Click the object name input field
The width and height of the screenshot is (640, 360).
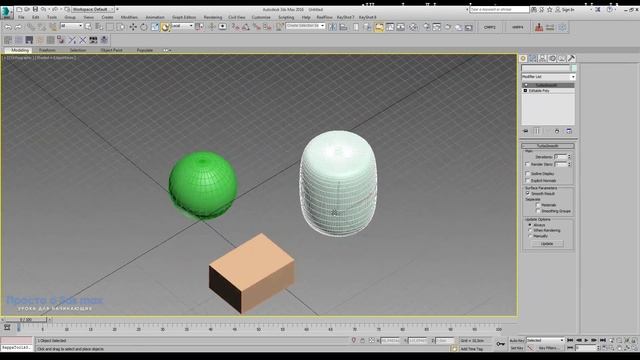[546, 68]
